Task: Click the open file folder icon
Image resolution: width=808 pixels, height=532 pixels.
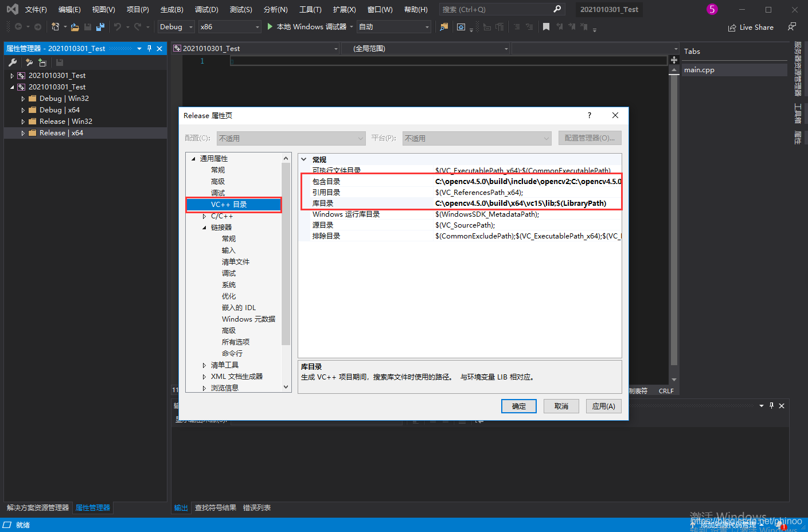Action: (x=75, y=27)
